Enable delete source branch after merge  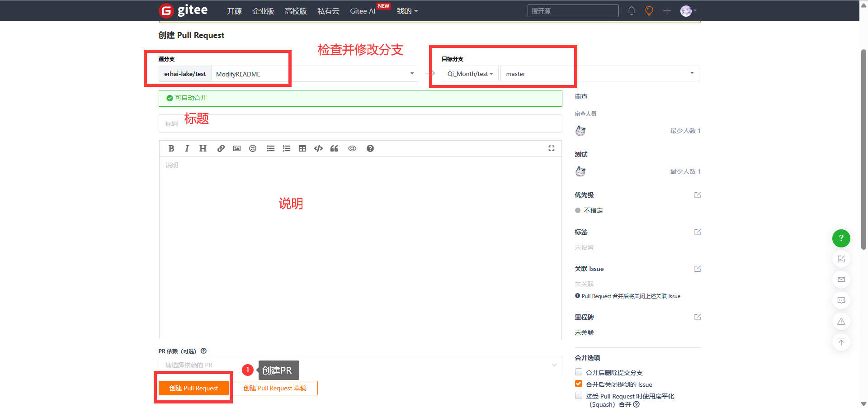click(579, 372)
